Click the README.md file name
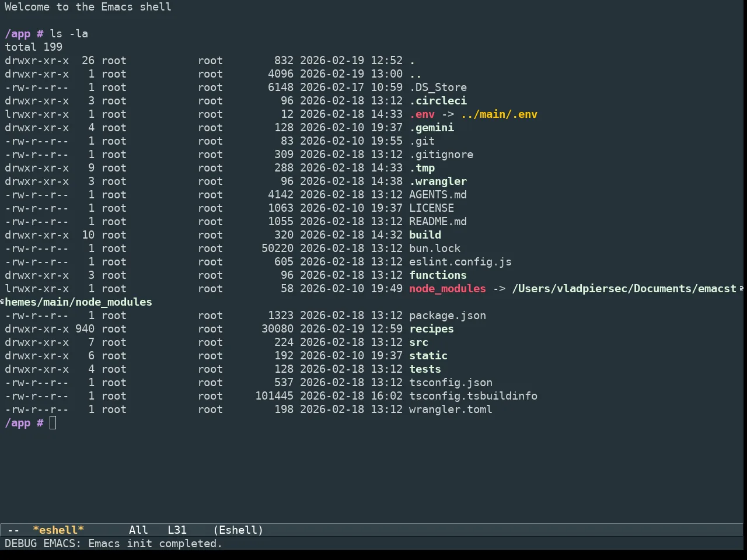Viewport: 747px width, 560px height. point(438,222)
